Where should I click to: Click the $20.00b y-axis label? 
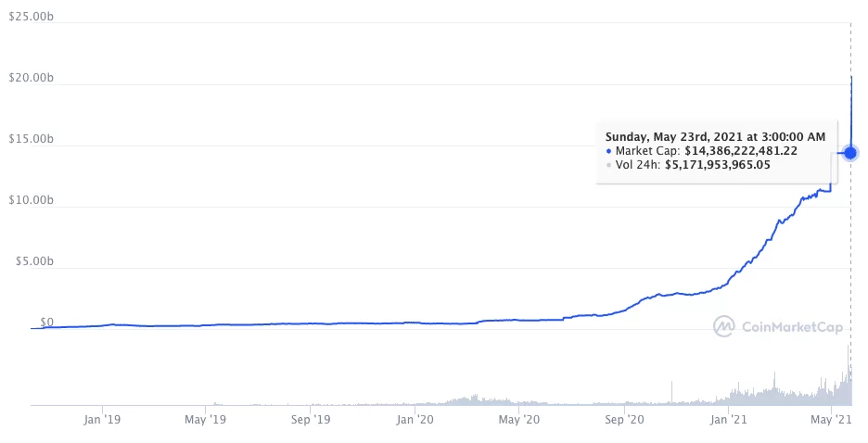tap(31, 79)
